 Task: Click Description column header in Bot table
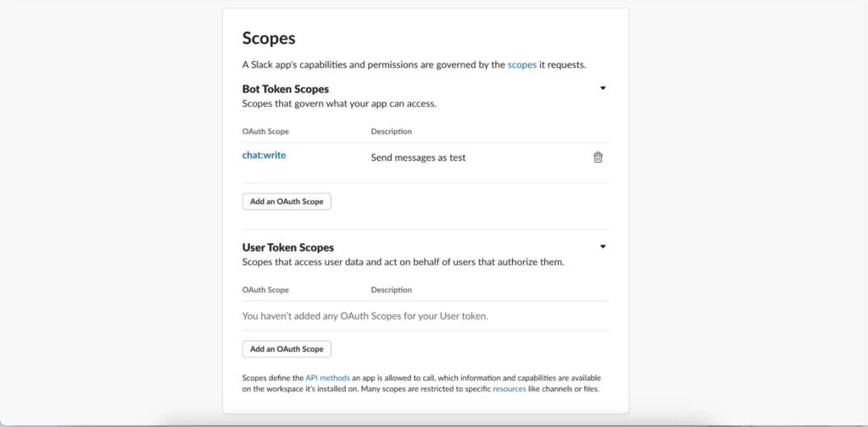391,131
